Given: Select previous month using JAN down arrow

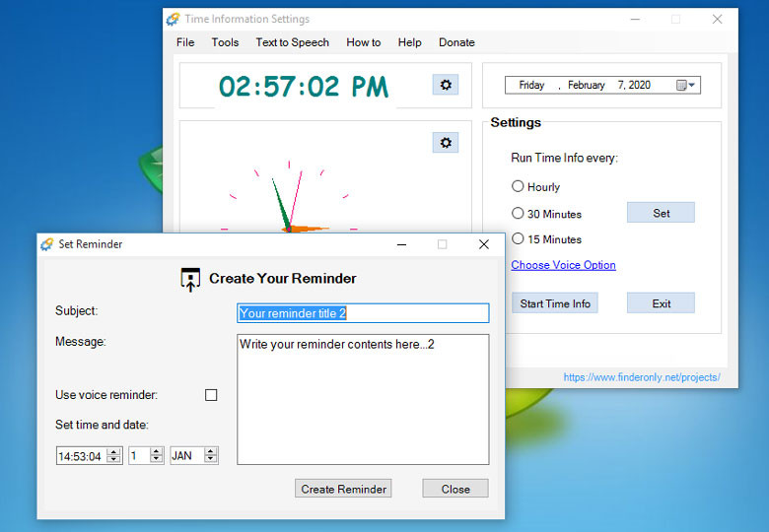Looking at the screenshot, I should click(211, 459).
